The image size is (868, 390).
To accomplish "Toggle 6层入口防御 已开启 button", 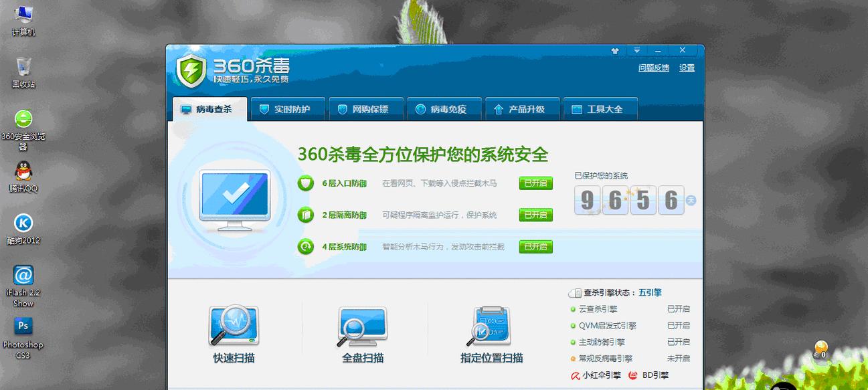I will [x=535, y=183].
